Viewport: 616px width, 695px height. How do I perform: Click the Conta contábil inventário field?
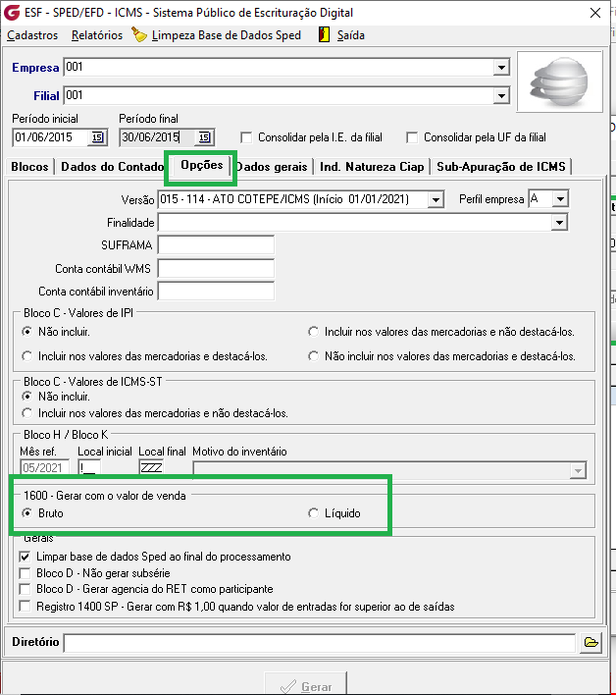click(216, 292)
